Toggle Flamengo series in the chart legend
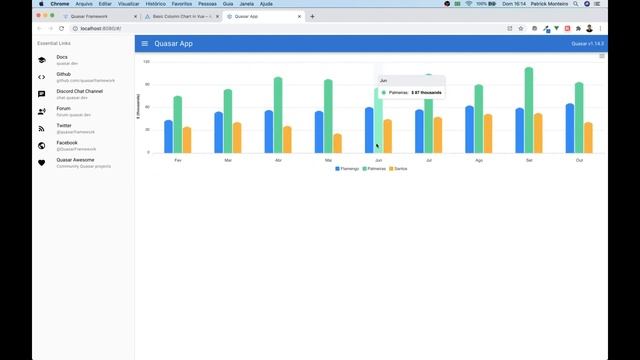Viewport: 640px width, 360px height. coord(347,169)
